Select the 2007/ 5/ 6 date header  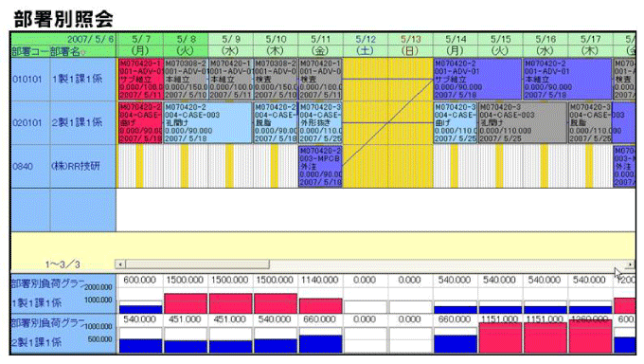coord(90,40)
